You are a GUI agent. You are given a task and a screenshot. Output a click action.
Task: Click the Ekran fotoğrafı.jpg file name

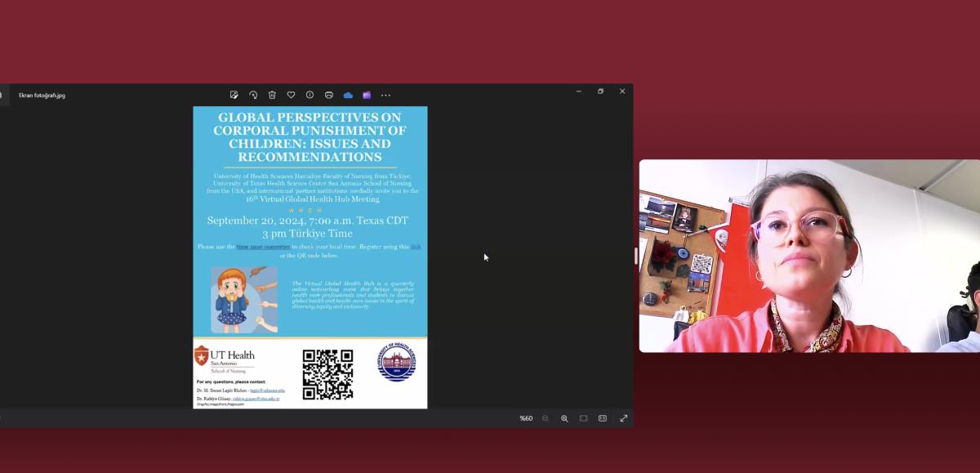(42, 95)
